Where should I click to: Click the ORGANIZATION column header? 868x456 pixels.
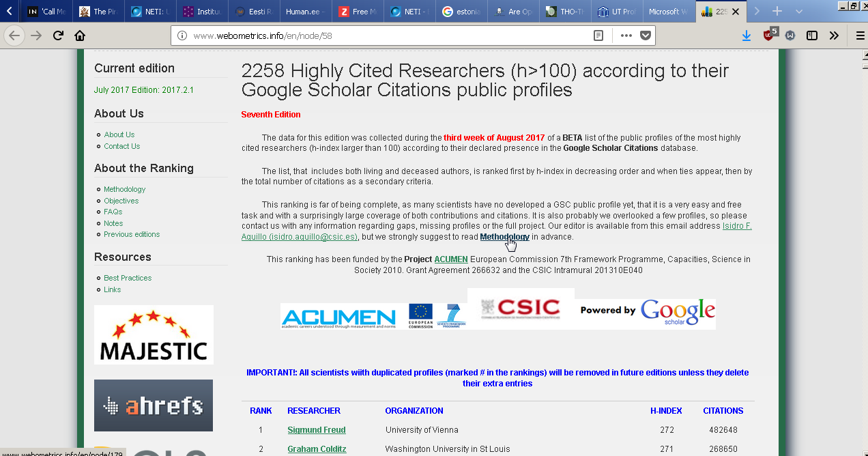tap(414, 411)
